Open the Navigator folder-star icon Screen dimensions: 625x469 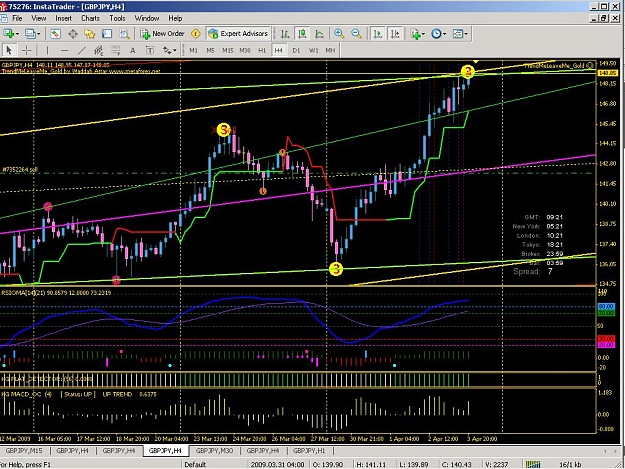coord(90,34)
